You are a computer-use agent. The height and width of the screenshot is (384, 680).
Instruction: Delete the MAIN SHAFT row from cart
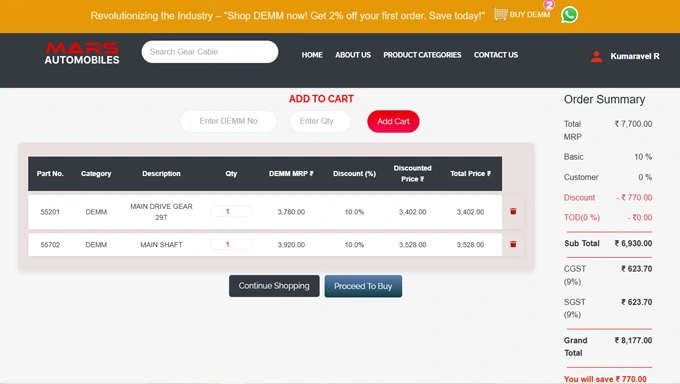tap(513, 244)
